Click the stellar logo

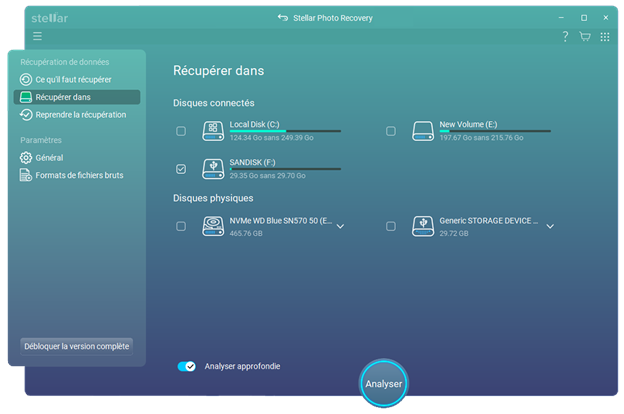coord(50,18)
